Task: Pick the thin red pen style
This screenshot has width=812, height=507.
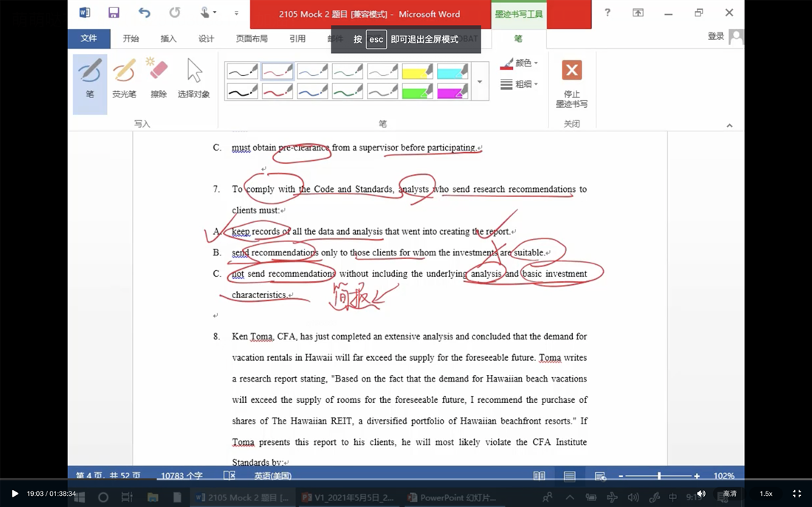Action: (x=278, y=71)
